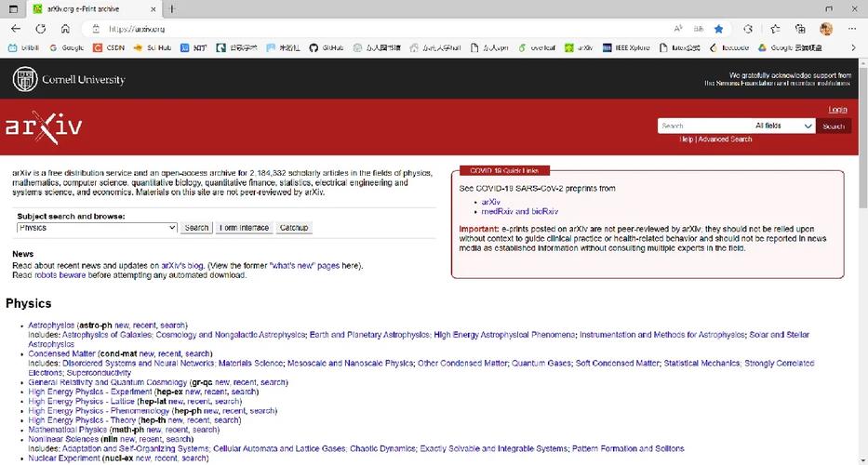Open the medRxiv and bioRxiv link
868x465 pixels.
point(520,211)
